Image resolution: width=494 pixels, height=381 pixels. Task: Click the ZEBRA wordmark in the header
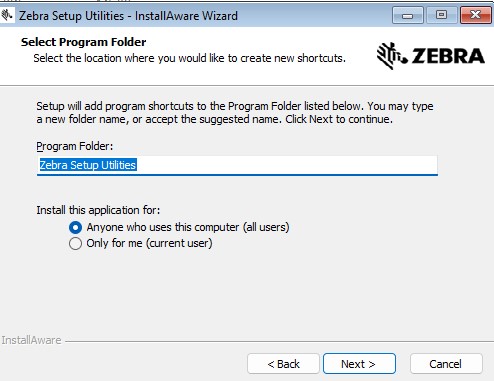click(x=448, y=56)
